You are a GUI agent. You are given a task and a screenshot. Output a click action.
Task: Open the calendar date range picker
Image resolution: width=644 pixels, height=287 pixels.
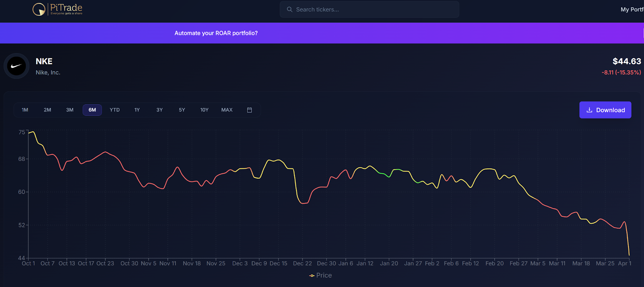[x=250, y=110]
